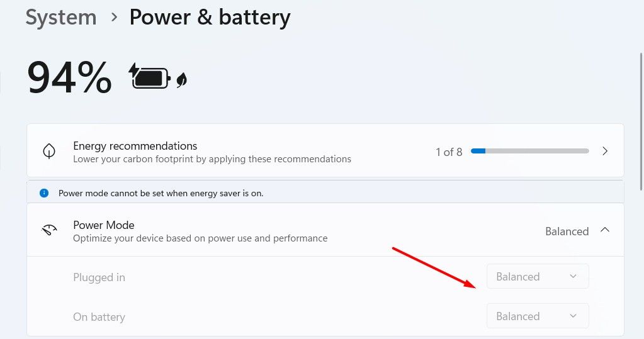This screenshot has height=339, width=644.
Task: Click the energy saver leaf beside battery
Action: point(182,79)
